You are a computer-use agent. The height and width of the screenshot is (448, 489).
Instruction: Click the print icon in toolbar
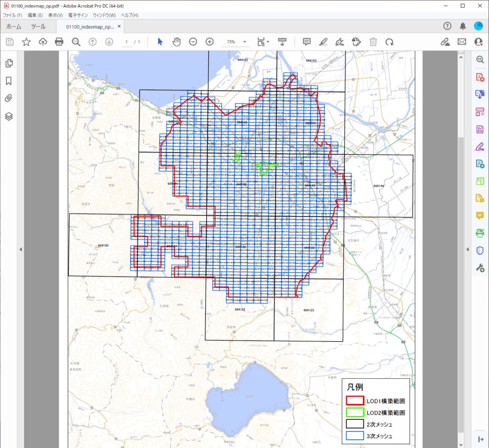click(x=59, y=42)
